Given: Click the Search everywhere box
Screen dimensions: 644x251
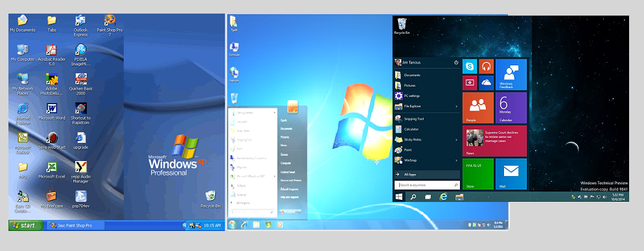Looking at the screenshot, I should (427, 185).
